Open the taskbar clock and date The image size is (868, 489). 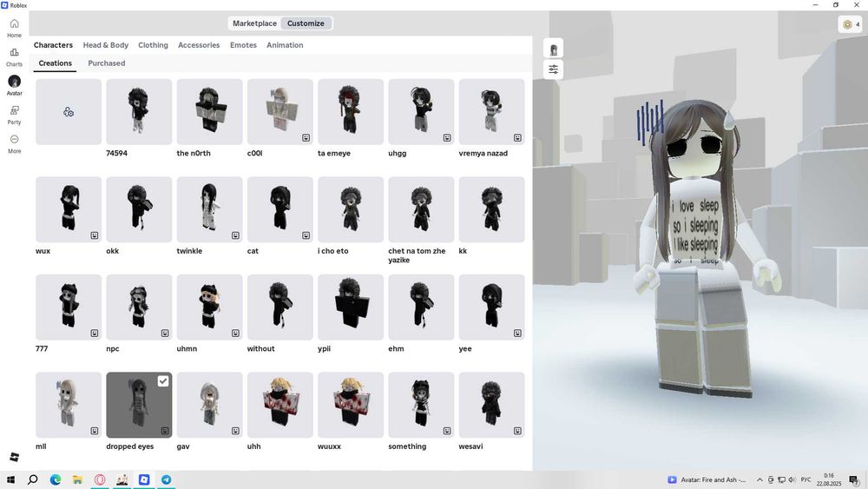(829, 479)
